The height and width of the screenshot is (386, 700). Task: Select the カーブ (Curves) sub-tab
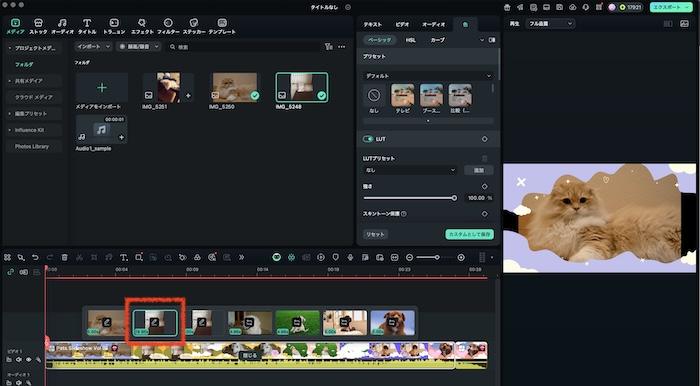point(438,40)
